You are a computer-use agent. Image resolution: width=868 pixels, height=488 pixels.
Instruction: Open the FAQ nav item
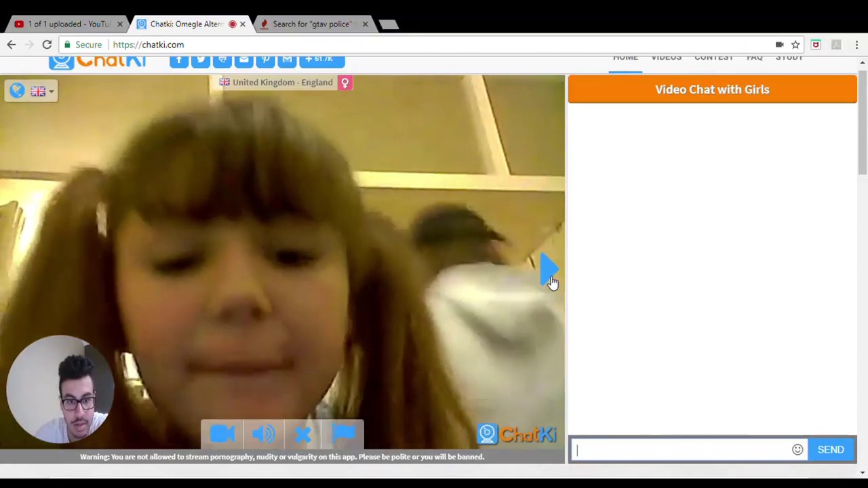click(754, 58)
